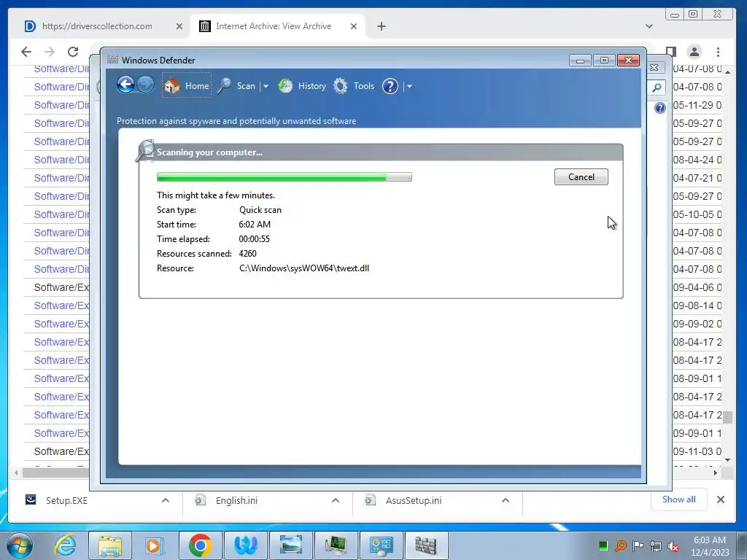The image size is (747, 560).
Task: Show all downloads in Chrome
Action: pyautogui.click(x=678, y=499)
